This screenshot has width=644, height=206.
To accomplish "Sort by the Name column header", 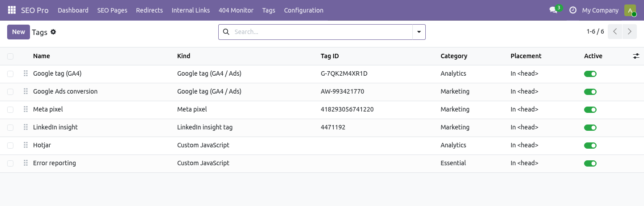I will 42,56.
